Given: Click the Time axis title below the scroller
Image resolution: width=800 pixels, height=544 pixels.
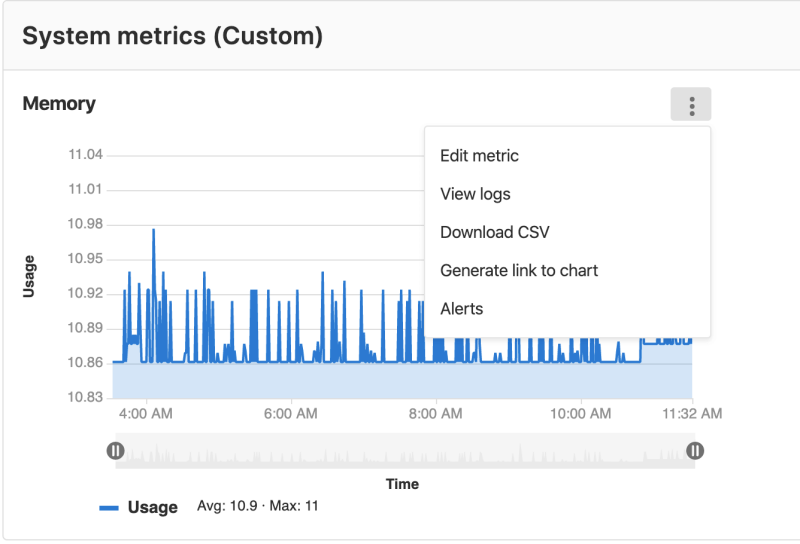Looking at the screenshot, I should [402, 484].
